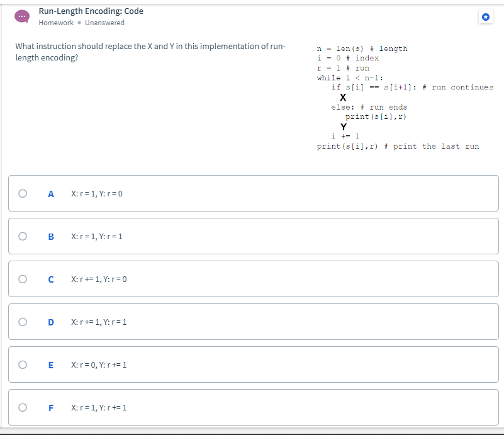Click the letter C option label
Viewport: 504px width, 435px height.
pyautogui.click(x=51, y=280)
